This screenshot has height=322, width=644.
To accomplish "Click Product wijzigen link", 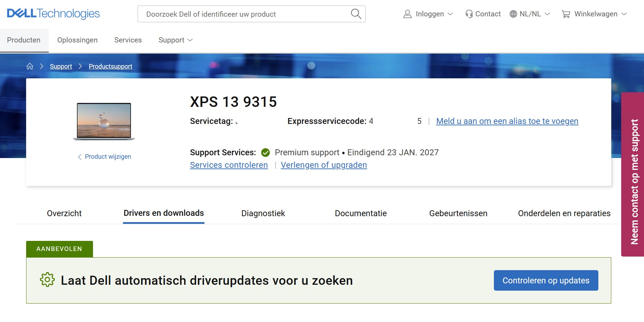I will 108,157.
